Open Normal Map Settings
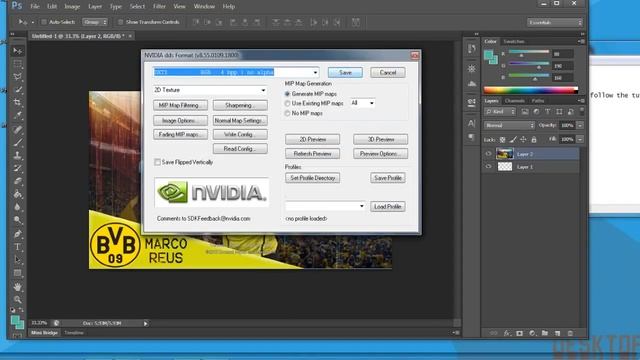The image size is (640, 360). 240,120
